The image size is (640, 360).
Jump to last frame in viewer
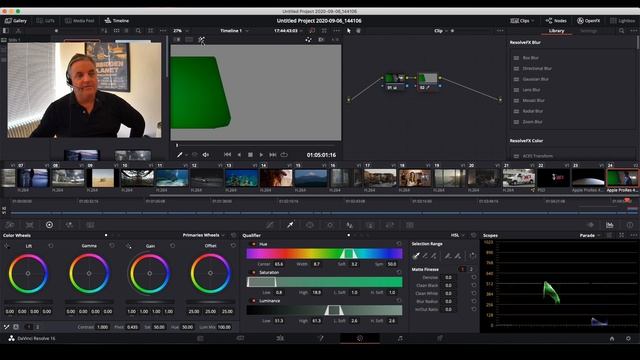pyautogui.click(x=273, y=155)
